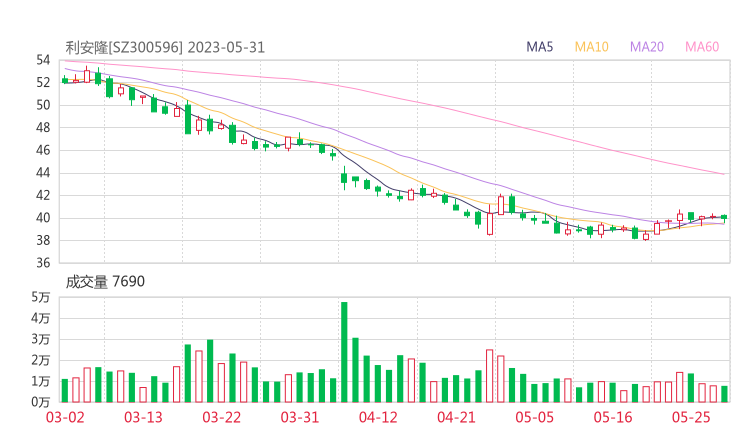Click the last green volume bar on the right
740x440 pixels.
(724, 394)
